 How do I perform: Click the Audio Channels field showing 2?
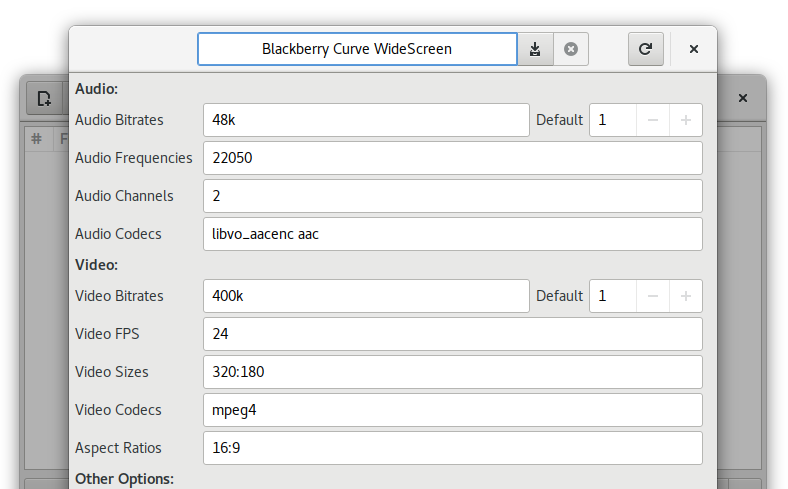[453, 196]
